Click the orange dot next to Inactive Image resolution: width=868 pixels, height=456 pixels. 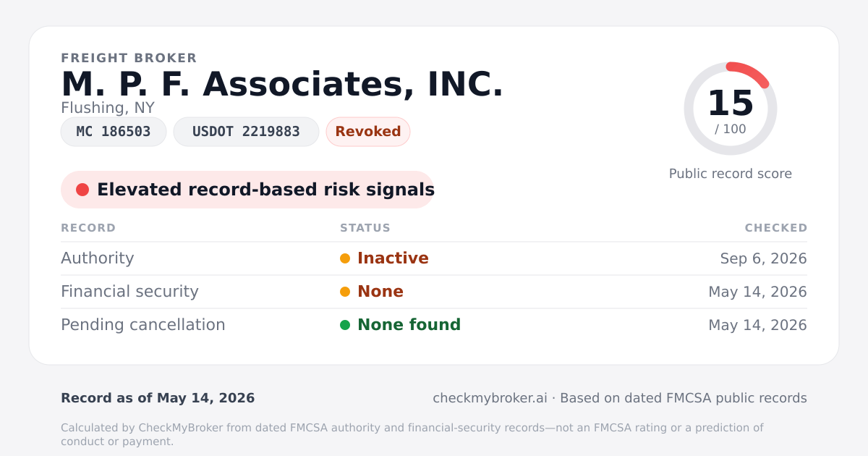tap(345, 258)
